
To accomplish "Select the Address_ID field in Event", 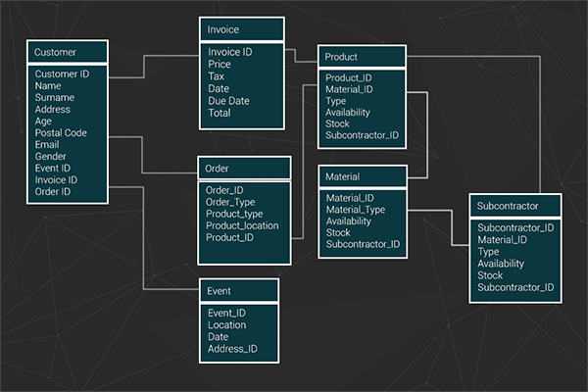I will [233, 349].
